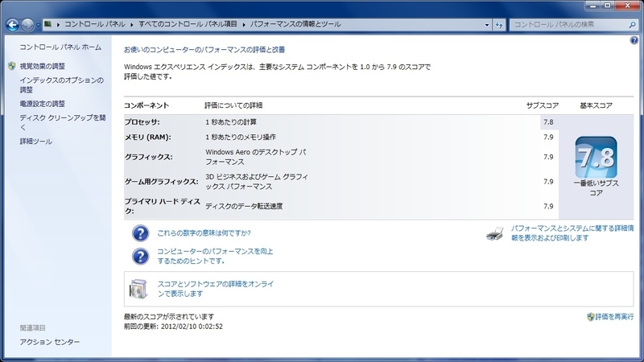Click the processor subscore 7.8
This screenshot has width=644, height=362.
click(x=548, y=122)
